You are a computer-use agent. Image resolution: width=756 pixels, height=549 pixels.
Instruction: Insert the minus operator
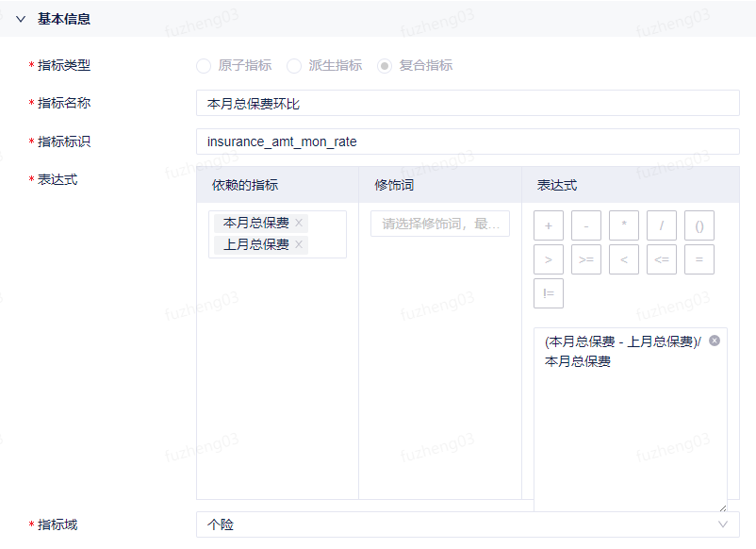pos(586,225)
